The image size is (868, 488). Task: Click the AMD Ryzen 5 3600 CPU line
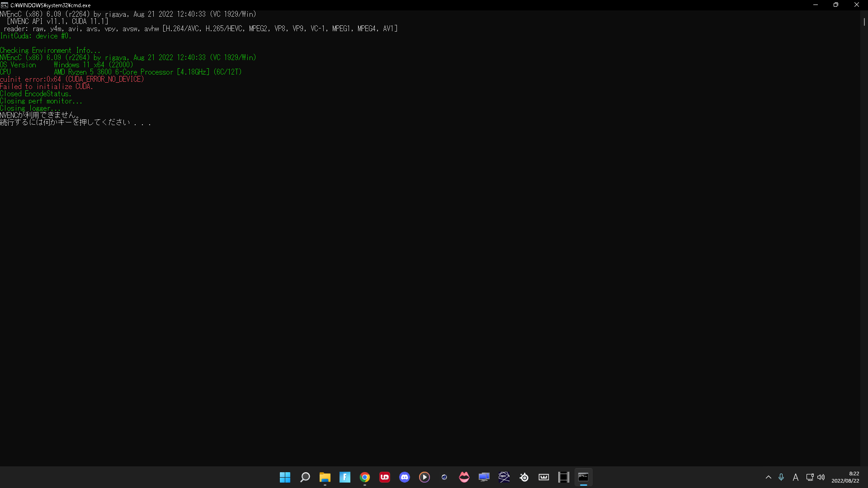(x=121, y=72)
